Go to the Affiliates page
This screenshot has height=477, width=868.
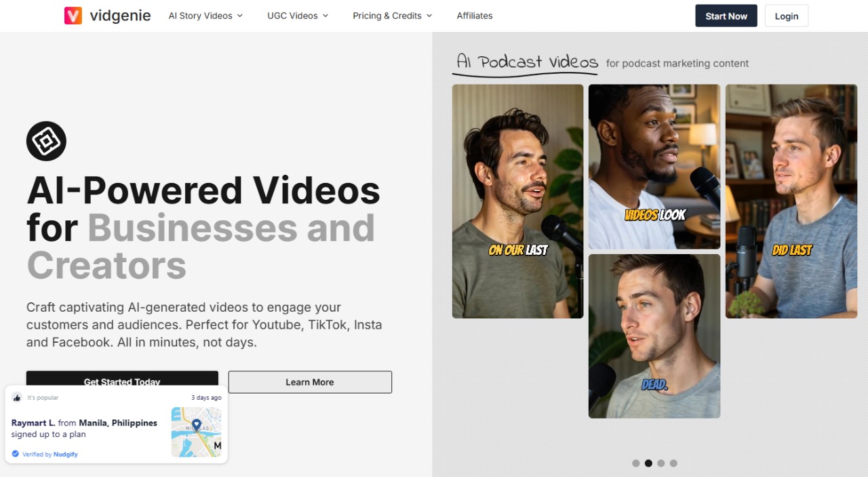[x=475, y=16]
